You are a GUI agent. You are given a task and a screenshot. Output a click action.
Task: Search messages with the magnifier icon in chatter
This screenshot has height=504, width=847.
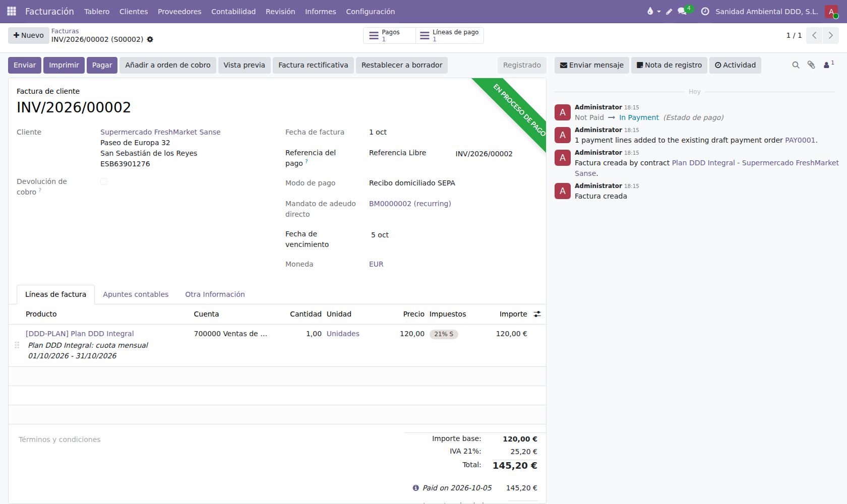click(x=796, y=65)
